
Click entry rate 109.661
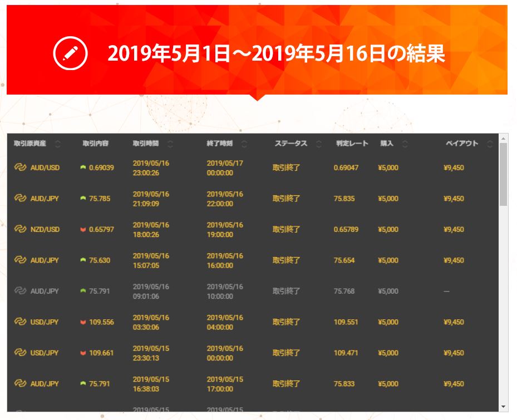pyautogui.click(x=101, y=353)
